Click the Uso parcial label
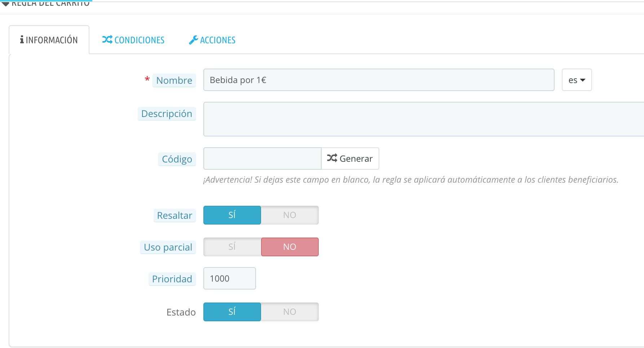This screenshot has width=644, height=348. pyautogui.click(x=168, y=247)
